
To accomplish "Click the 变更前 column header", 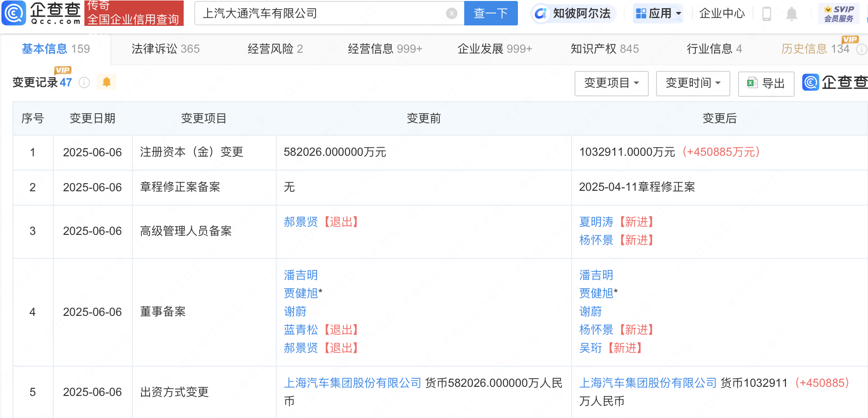I will pos(424,118).
